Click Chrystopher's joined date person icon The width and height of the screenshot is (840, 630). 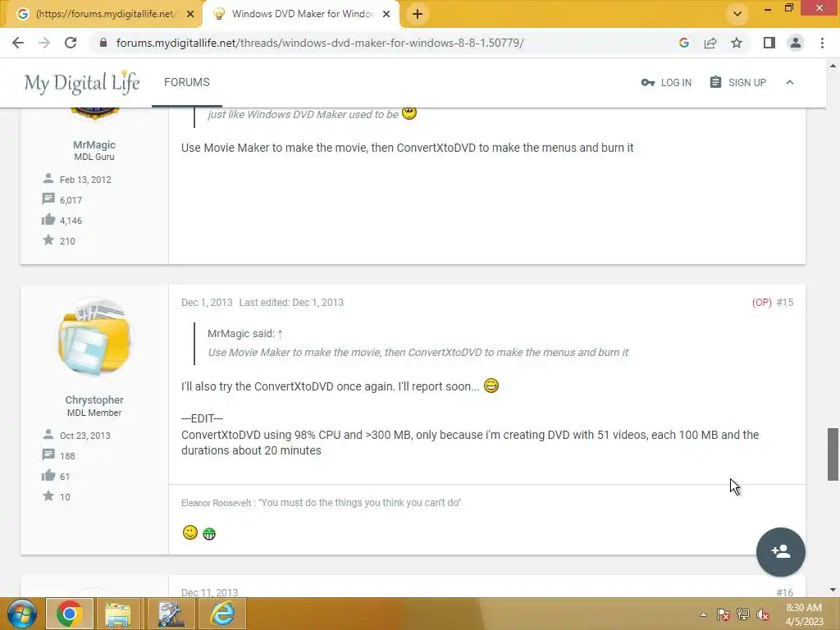(x=48, y=435)
